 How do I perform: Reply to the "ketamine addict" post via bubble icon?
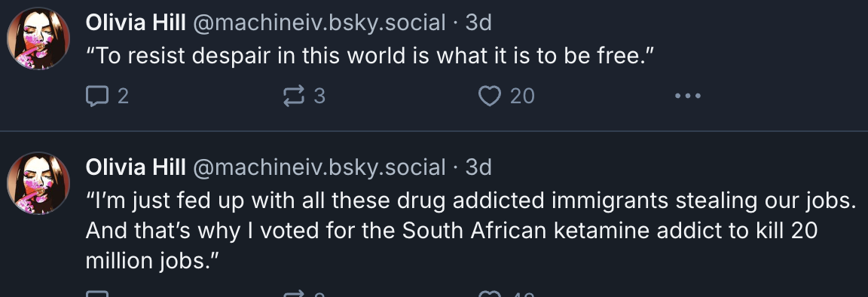coord(97,294)
